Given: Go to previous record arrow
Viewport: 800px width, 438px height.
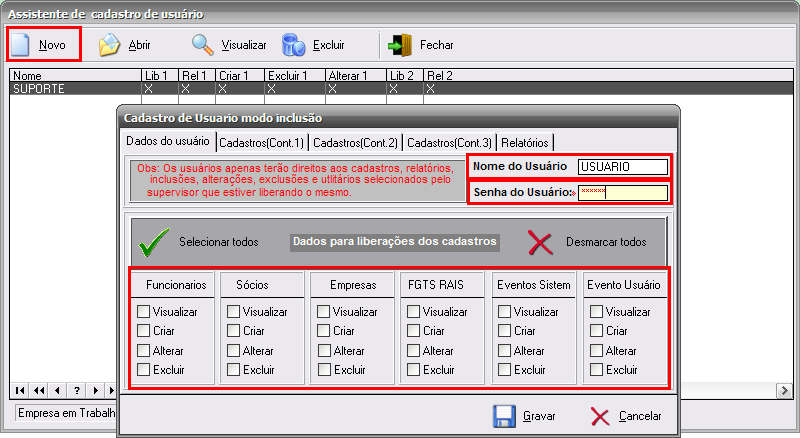Looking at the screenshot, I should 57,391.
